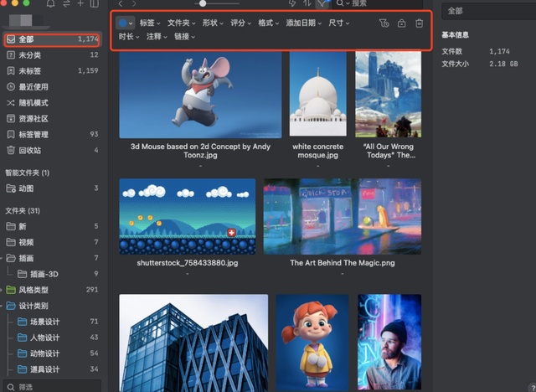
Task: Click the magnifier search icon
Action: click(340, 3)
